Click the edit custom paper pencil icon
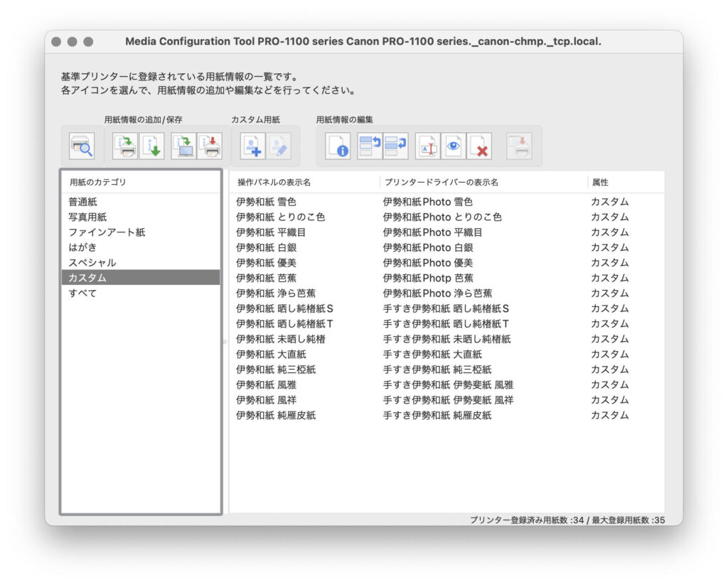728x585 pixels. click(279, 146)
